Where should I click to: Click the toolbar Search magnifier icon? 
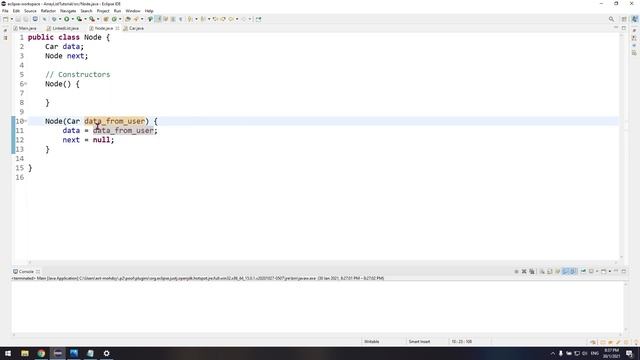click(x=611, y=19)
